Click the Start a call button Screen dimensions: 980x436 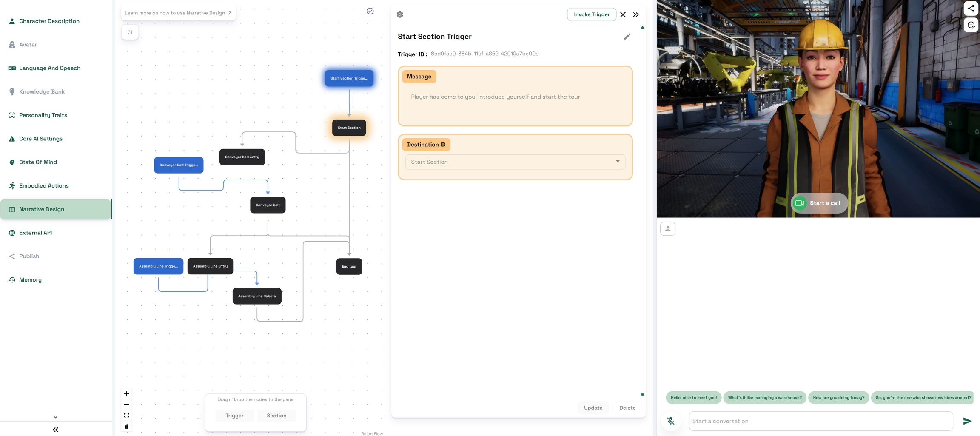click(x=819, y=203)
